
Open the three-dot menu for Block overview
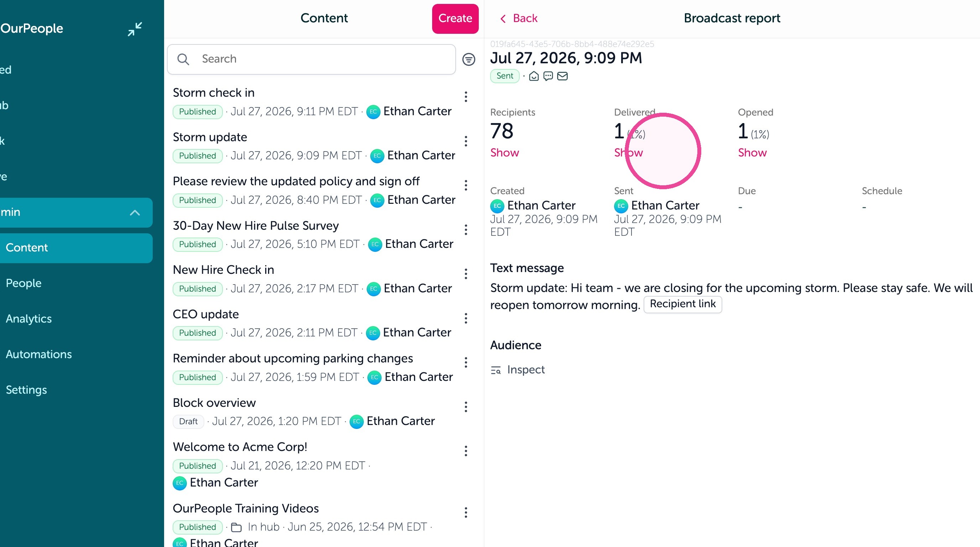[x=466, y=407]
